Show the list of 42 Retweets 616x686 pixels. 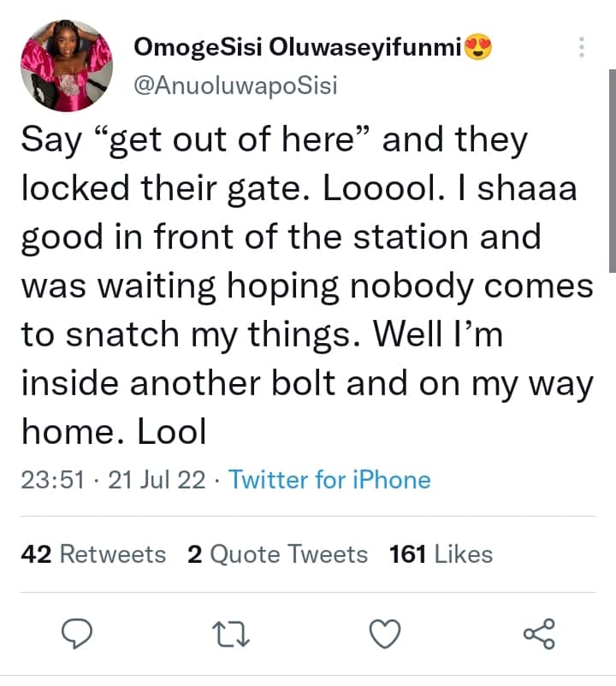coord(92,554)
